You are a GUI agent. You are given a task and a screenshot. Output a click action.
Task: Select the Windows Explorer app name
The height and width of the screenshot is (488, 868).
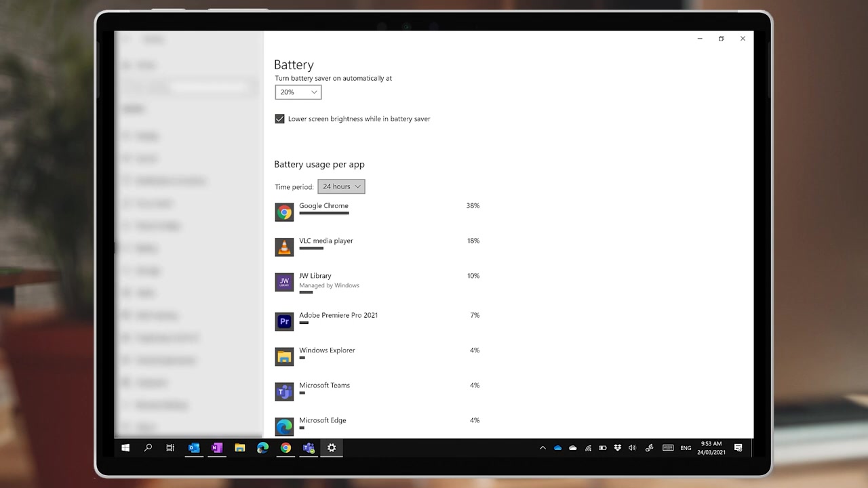pyautogui.click(x=327, y=350)
